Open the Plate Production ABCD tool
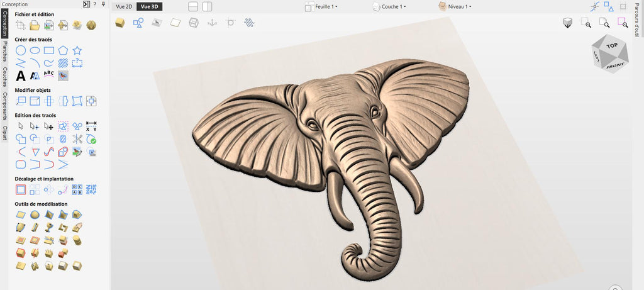The width and height of the screenshot is (644, 290). tap(77, 189)
